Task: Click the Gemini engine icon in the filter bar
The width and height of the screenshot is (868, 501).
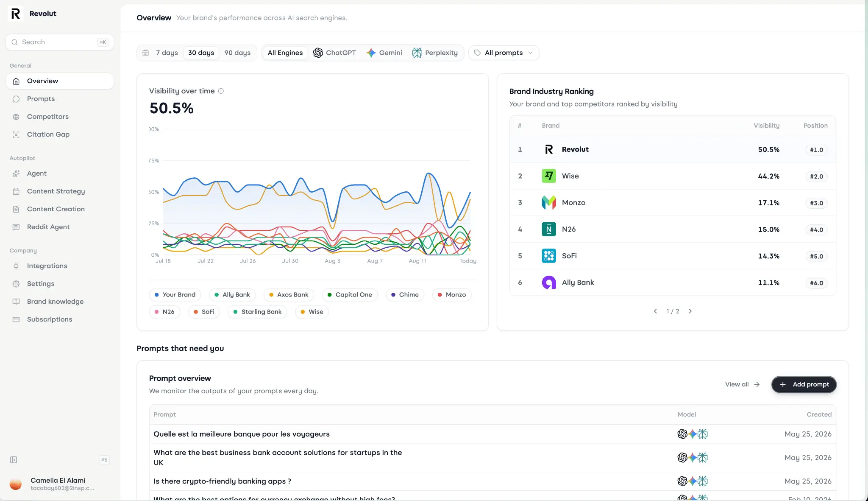Action: tap(371, 53)
